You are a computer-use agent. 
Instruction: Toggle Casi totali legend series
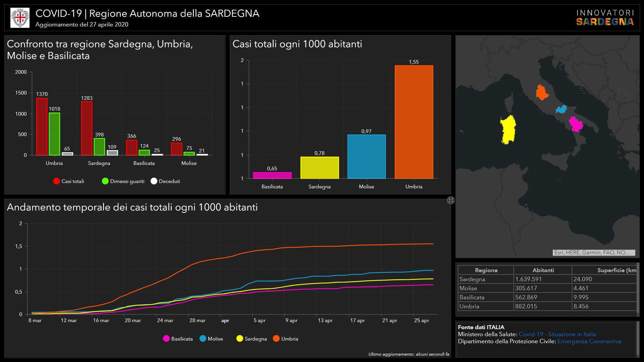(69, 181)
